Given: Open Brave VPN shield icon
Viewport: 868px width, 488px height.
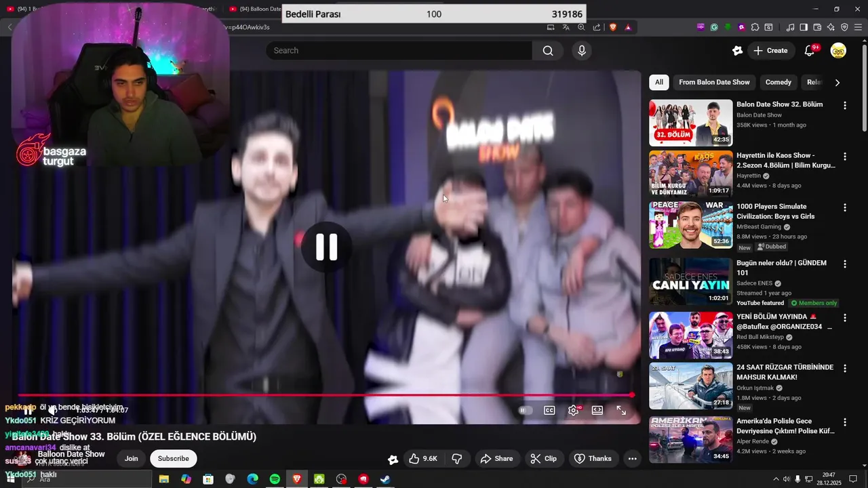Looking at the screenshot, I should (x=844, y=27).
